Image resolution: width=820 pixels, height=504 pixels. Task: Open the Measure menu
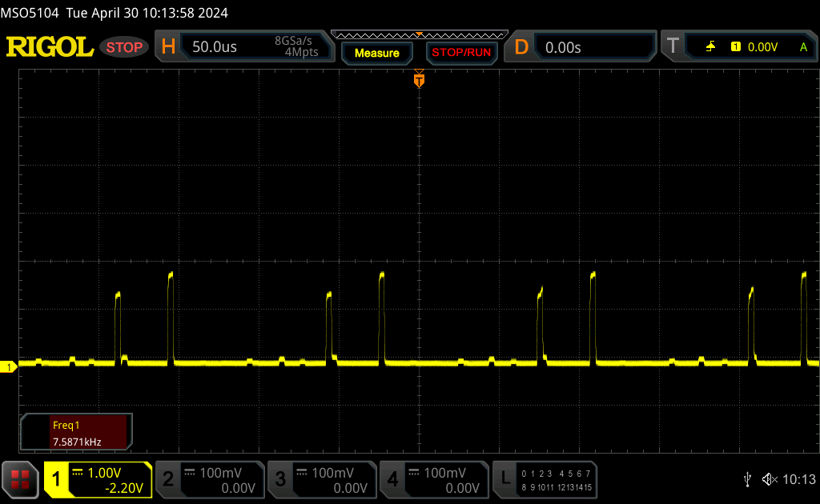pos(376,53)
